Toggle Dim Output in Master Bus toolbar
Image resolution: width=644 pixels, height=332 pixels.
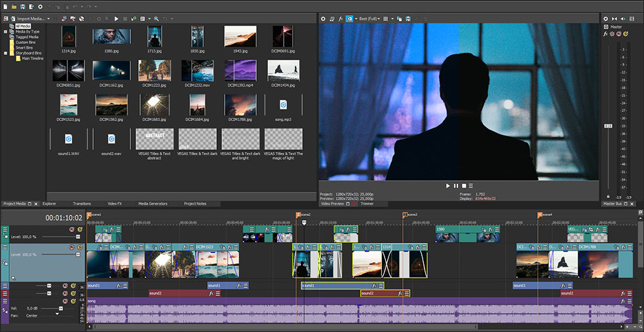(624, 19)
